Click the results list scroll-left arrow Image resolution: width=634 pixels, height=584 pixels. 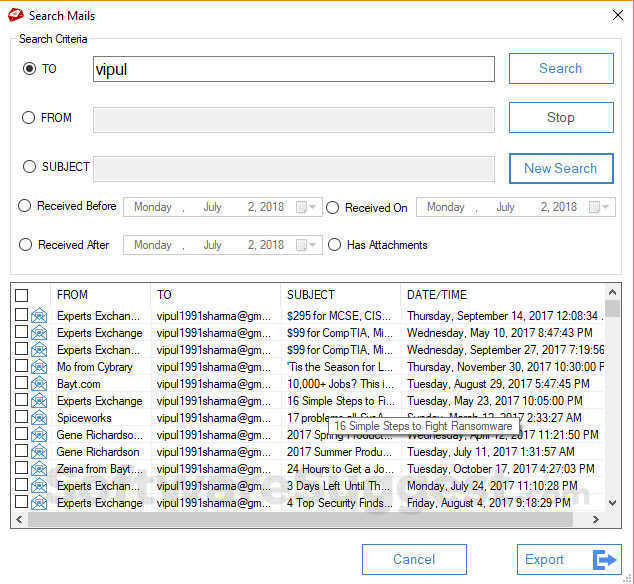click(19, 519)
